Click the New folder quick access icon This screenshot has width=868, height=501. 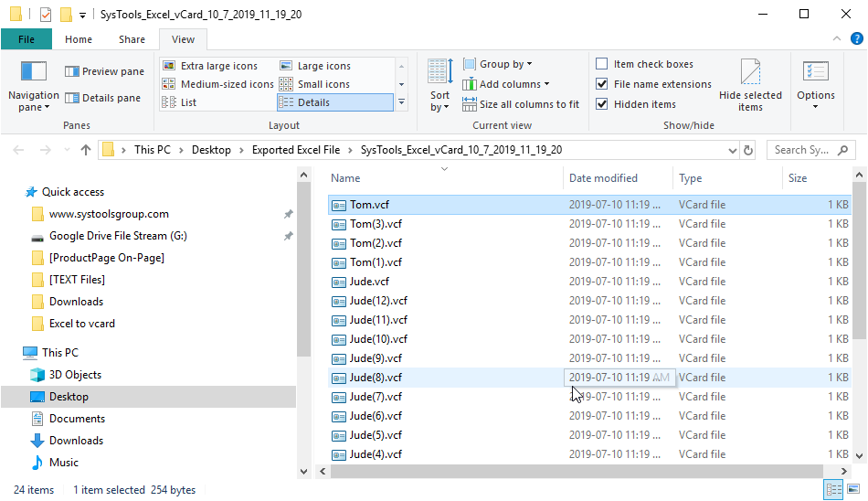(66, 15)
